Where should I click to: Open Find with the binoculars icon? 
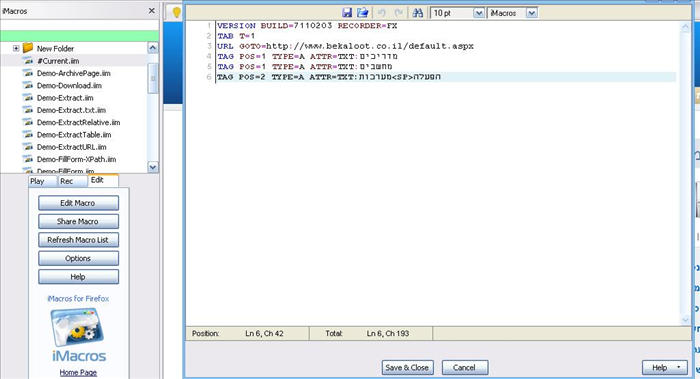click(417, 13)
